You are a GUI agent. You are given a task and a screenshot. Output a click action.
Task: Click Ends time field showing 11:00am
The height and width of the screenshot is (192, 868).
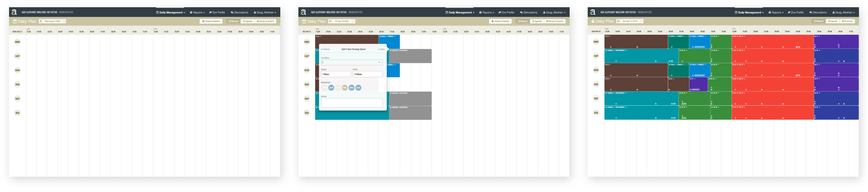(x=368, y=74)
